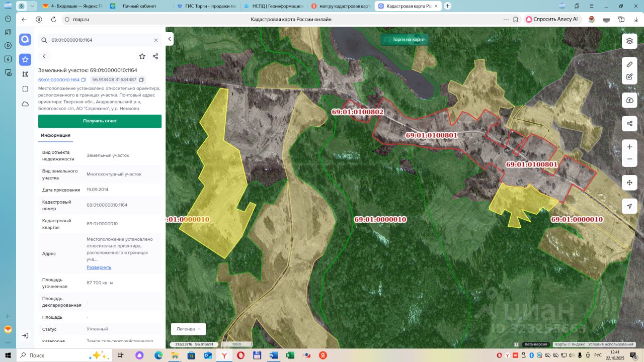Select the ruler measurement tool
The width and height of the screenshot is (644, 362).
pyautogui.click(x=629, y=65)
